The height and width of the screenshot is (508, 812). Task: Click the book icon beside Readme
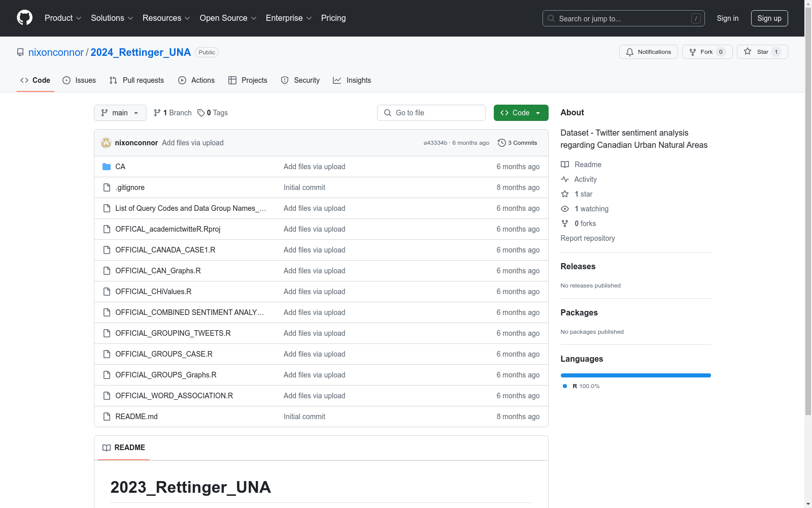click(565, 165)
